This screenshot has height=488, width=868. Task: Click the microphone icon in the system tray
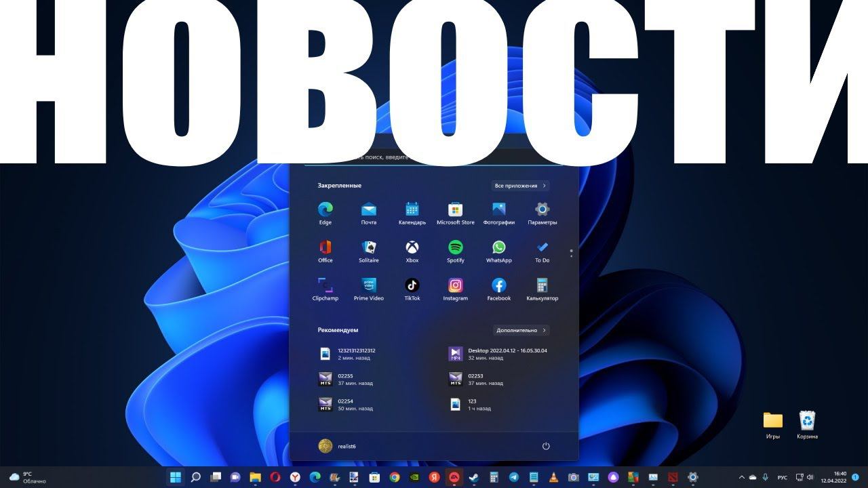765,477
